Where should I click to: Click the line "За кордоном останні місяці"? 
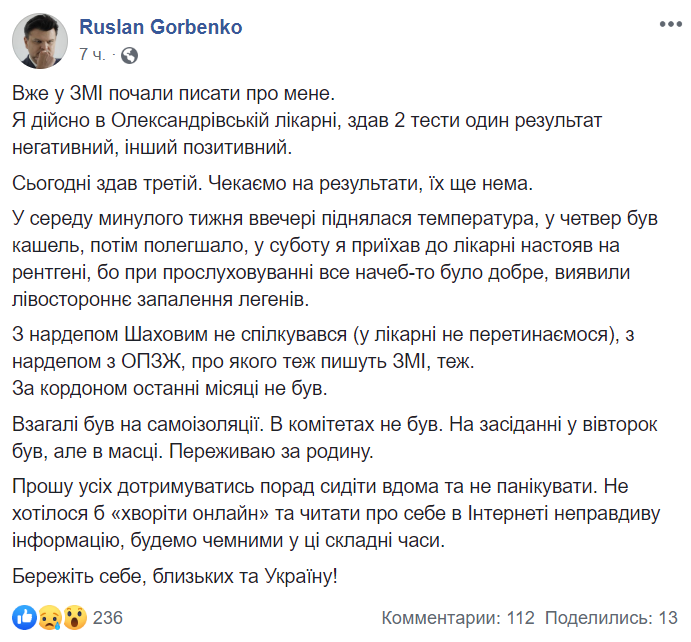tap(170, 388)
